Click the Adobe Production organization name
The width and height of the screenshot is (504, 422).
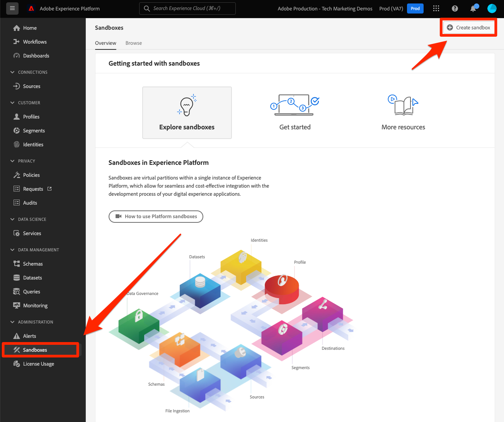coord(325,8)
